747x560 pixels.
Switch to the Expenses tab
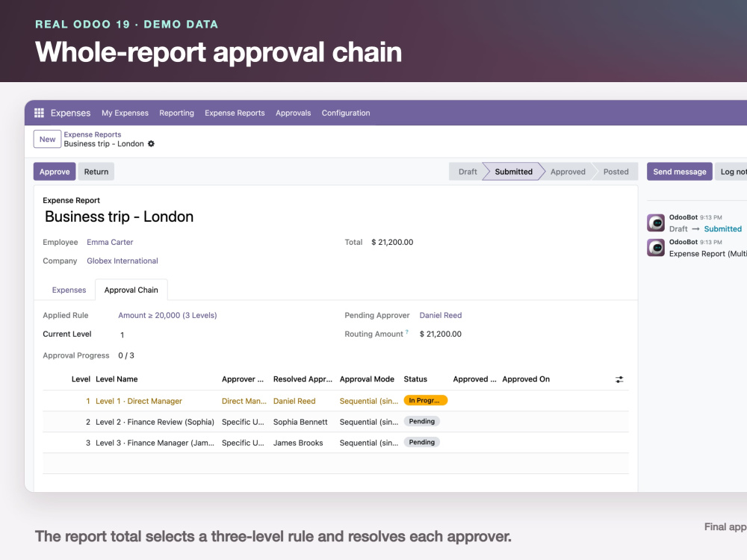click(x=69, y=290)
